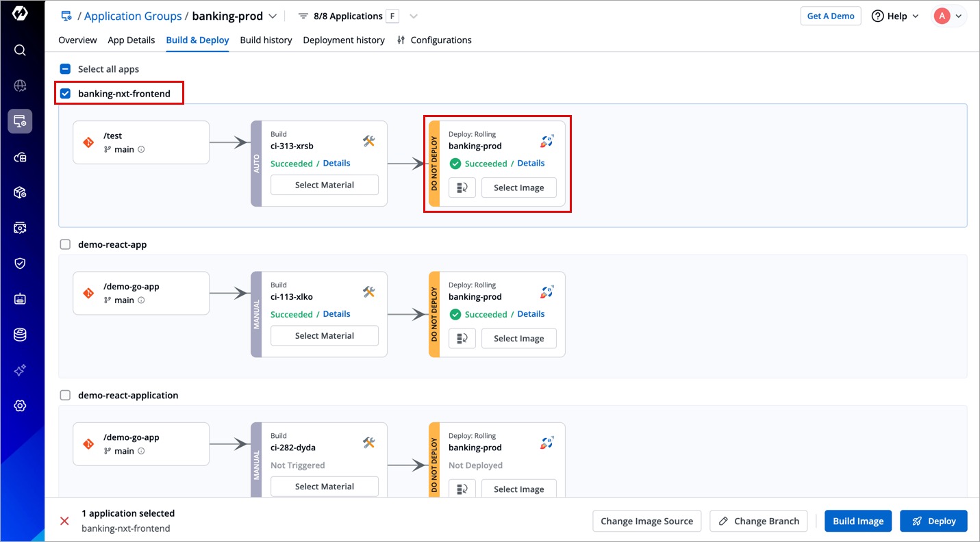Screen dimensions: 980x542
Task: Click the Build Image button
Action: 858,521
